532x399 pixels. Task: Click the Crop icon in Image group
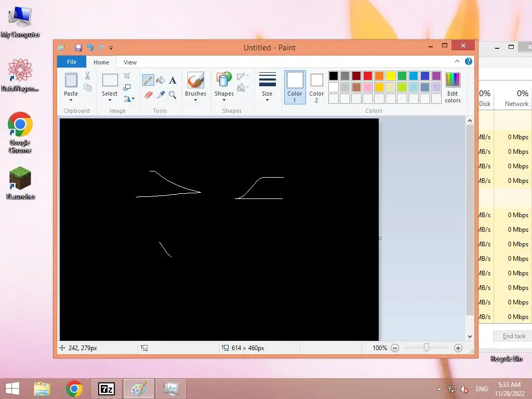127,76
